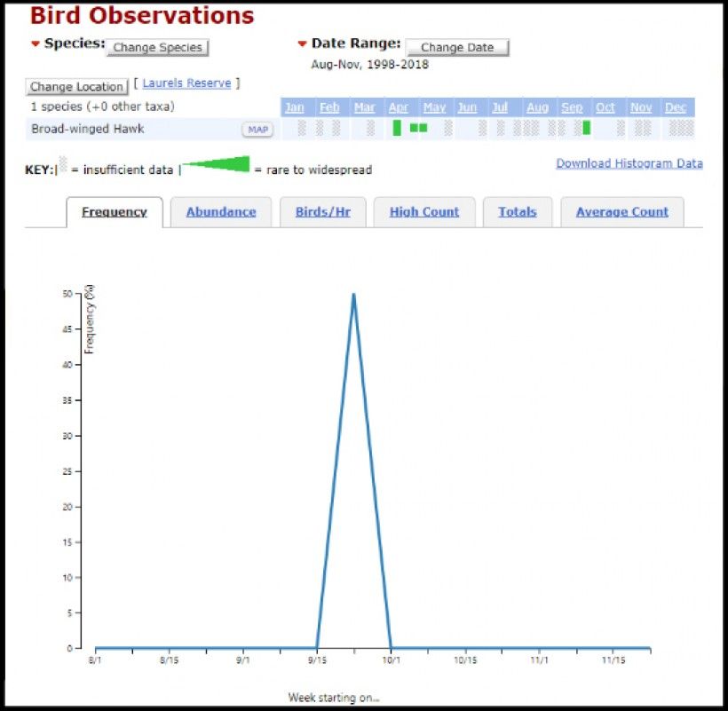Open the MAP button for Broad-winged Hawk
Screen dimensions: 728x711
257,130
